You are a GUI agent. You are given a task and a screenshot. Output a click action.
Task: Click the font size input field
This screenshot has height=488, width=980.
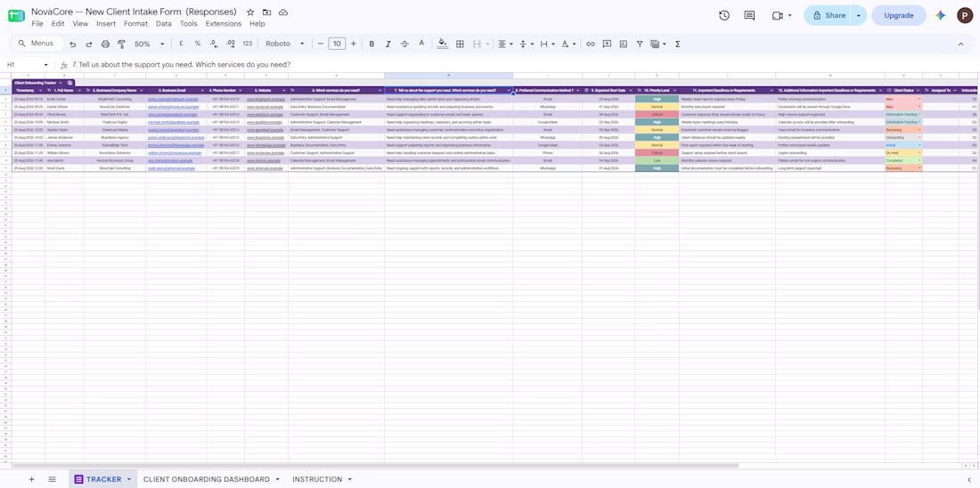click(337, 44)
